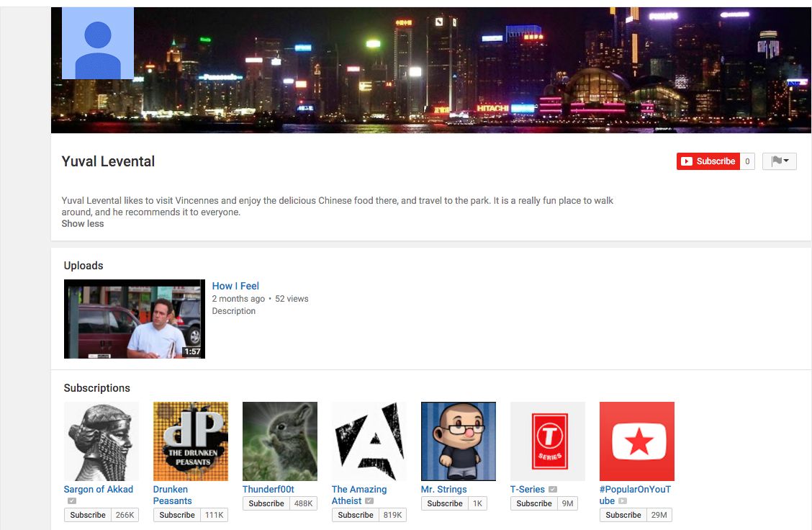Subscribe to #PopularOnYouTube

tap(623, 515)
